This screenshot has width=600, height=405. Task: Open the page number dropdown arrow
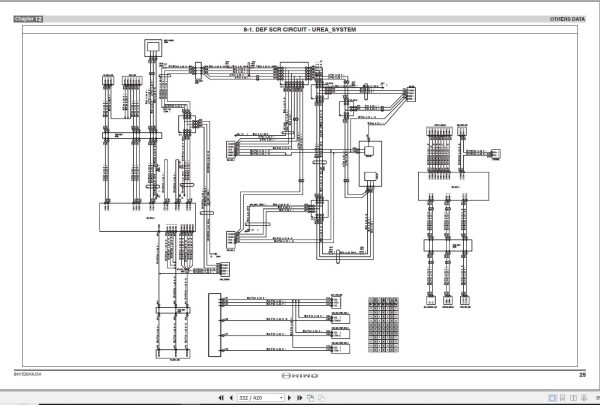(281, 398)
